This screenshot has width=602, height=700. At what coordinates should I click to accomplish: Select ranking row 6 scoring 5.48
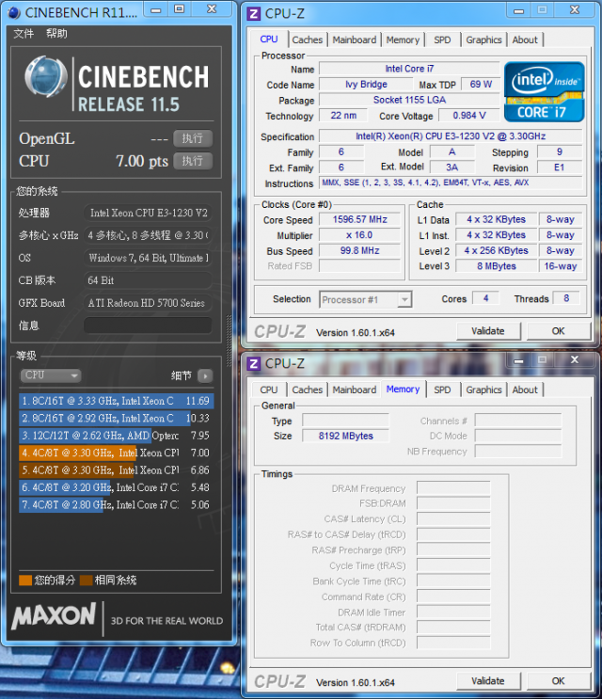pyautogui.click(x=116, y=487)
